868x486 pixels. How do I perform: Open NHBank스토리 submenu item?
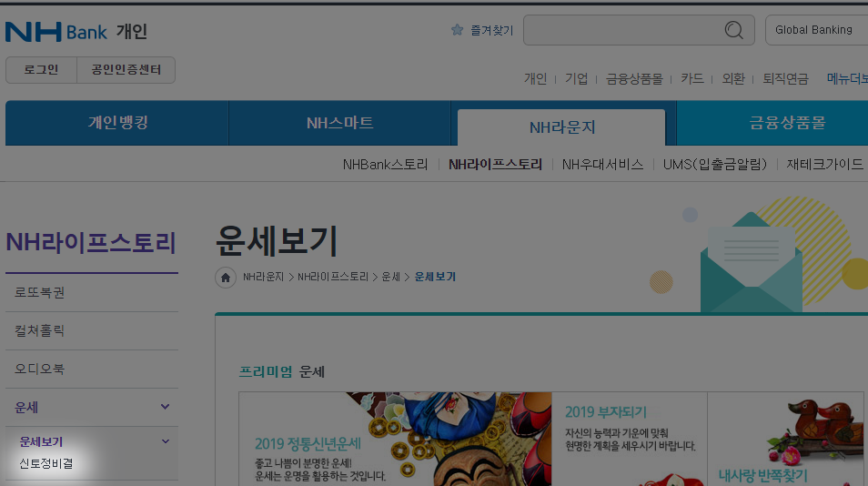pyautogui.click(x=385, y=165)
